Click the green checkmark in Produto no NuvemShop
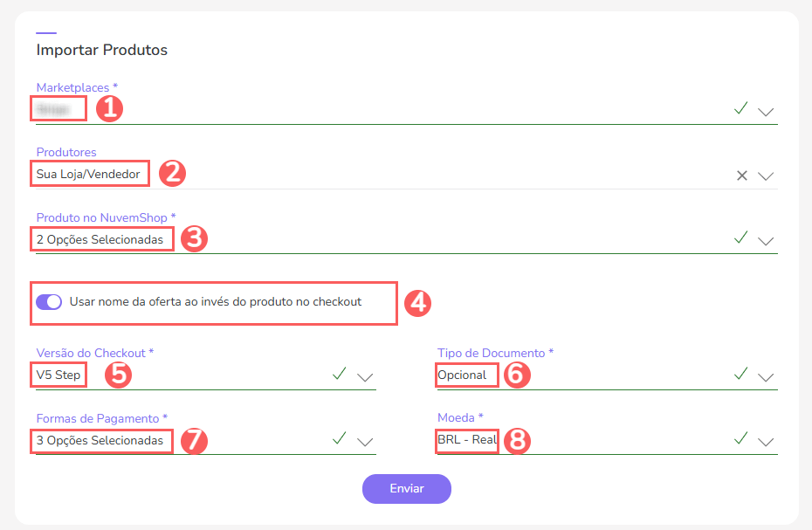Screen dimensions: 812x530 point(741,237)
